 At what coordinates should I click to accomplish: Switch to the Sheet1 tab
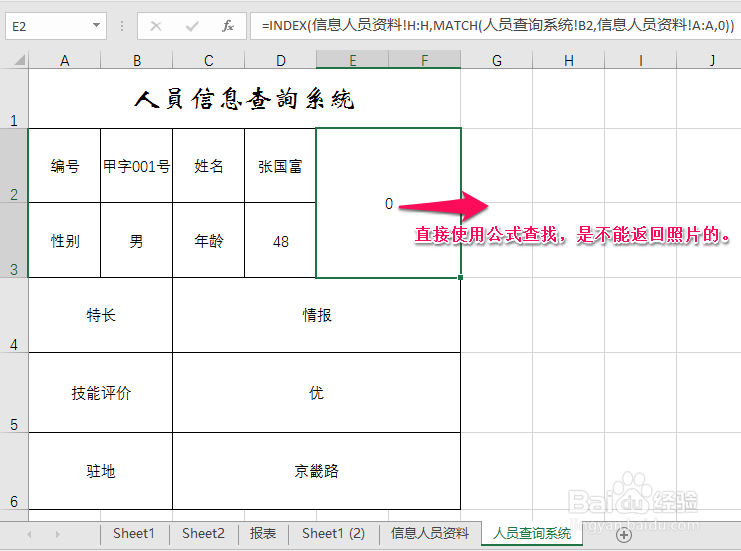click(134, 534)
